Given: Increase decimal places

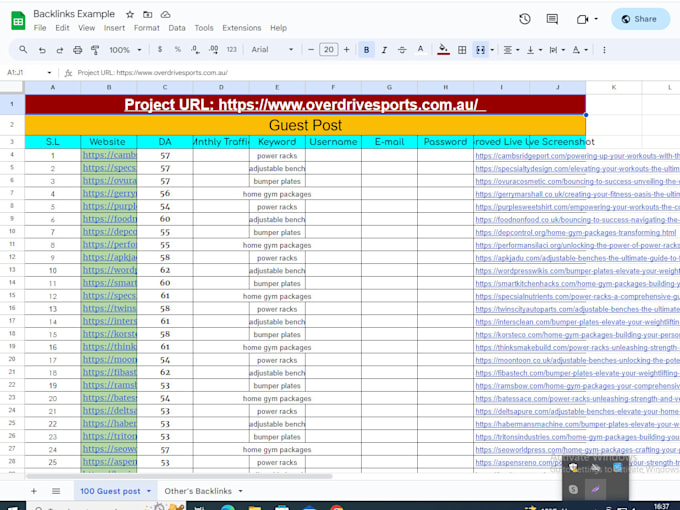Looking at the screenshot, I should click(213, 49).
